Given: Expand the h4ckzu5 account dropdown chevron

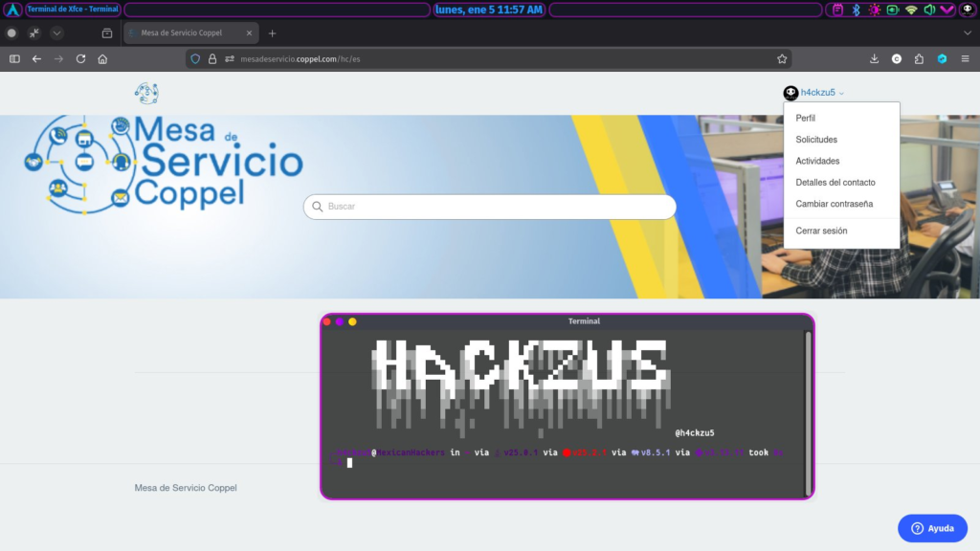Looking at the screenshot, I should [841, 93].
